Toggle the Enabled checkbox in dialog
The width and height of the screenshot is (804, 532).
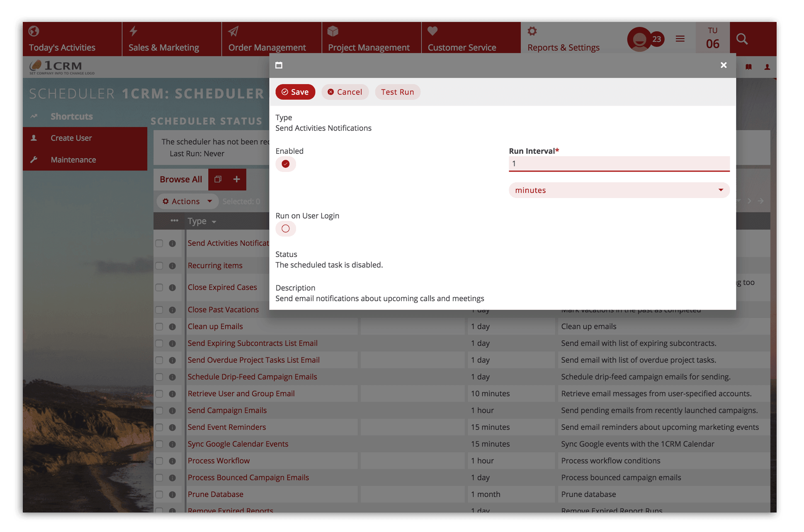(286, 164)
